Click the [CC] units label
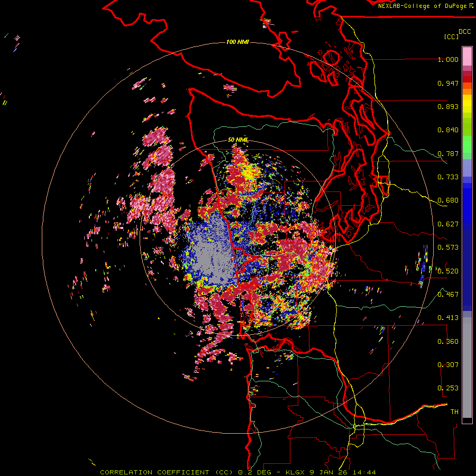Image resolution: width=476 pixels, height=476 pixels. (452, 36)
